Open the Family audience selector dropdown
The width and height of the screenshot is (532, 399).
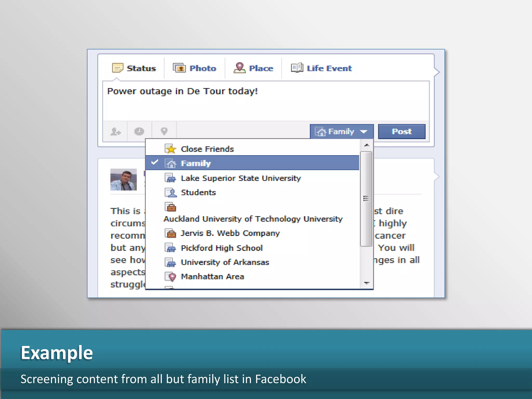pyautogui.click(x=342, y=131)
